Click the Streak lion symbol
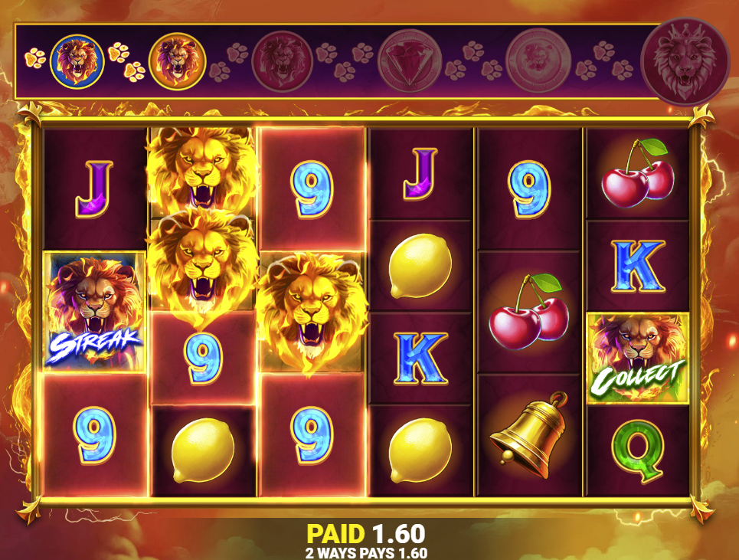Viewport: 739px width, 560px height. (x=94, y=312)
